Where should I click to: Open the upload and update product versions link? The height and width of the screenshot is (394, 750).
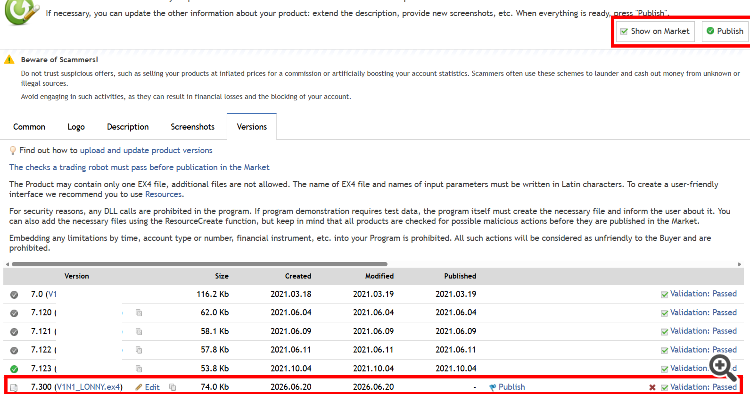146,150
